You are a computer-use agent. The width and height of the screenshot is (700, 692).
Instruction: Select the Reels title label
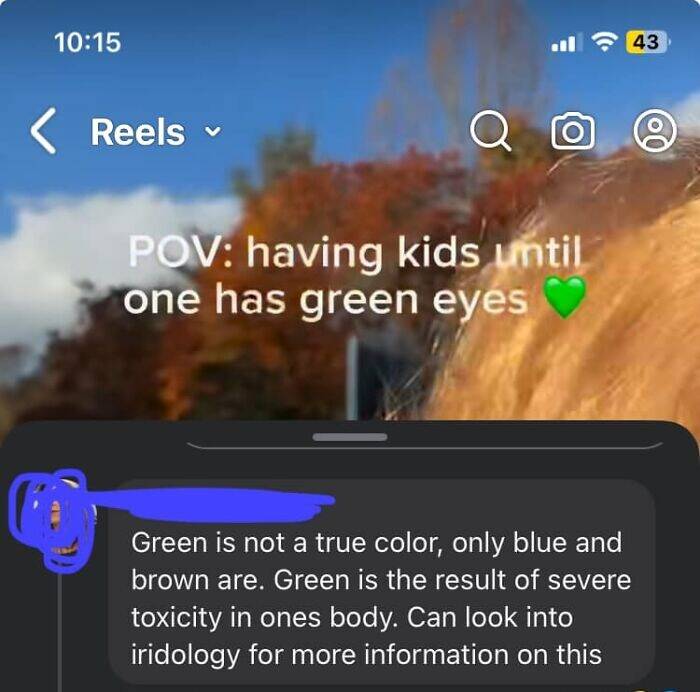coord(138,132)
